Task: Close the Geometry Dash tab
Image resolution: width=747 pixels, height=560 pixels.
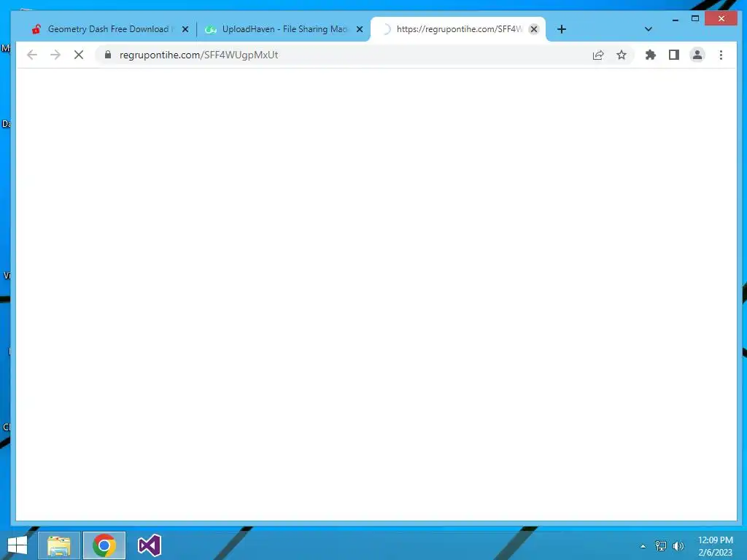Action: point(185,29)
